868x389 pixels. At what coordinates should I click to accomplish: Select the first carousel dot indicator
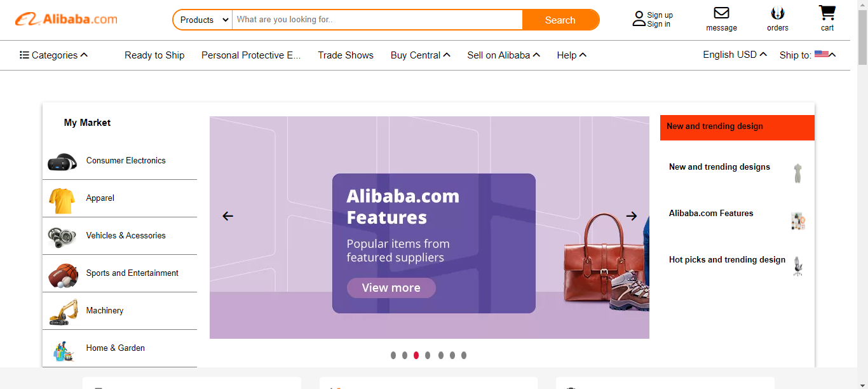[x=393, y=355]
